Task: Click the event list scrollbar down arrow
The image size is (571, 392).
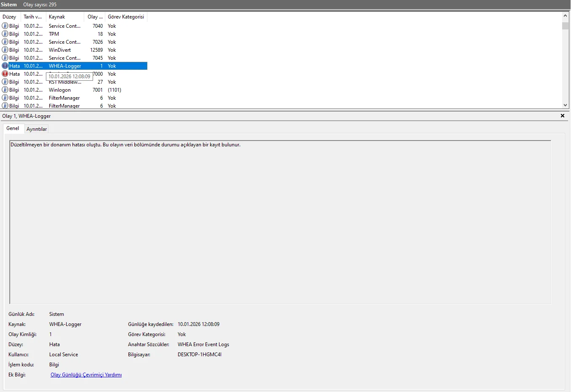Action: pos(566,105)
